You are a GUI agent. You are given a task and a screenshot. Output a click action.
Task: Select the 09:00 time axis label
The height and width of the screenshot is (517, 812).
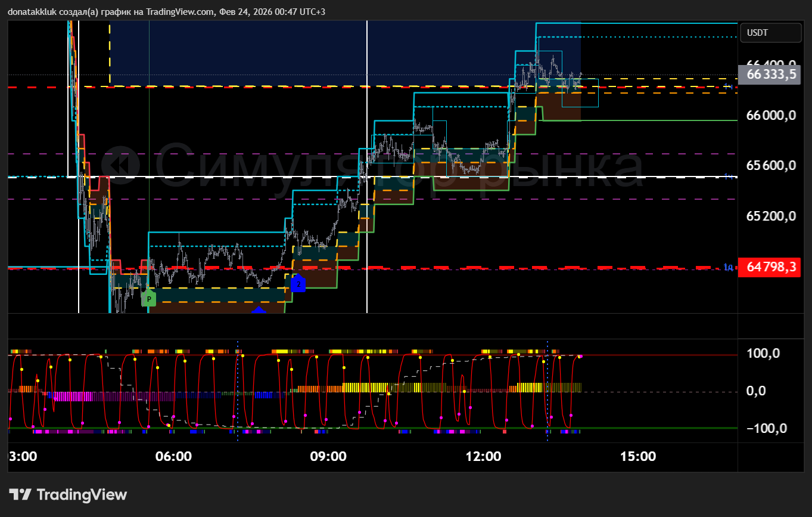(x=328, y=457)
